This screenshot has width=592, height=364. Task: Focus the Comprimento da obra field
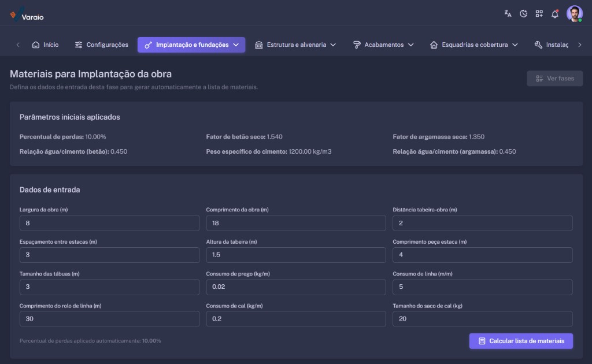296,223
